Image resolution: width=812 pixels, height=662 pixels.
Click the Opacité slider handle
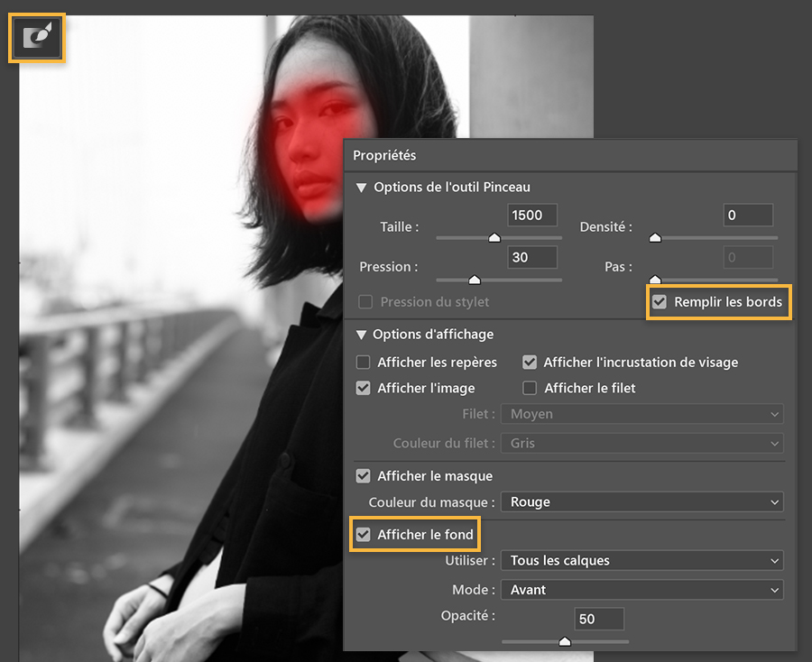pyautogui.click(x=565, y=642)
